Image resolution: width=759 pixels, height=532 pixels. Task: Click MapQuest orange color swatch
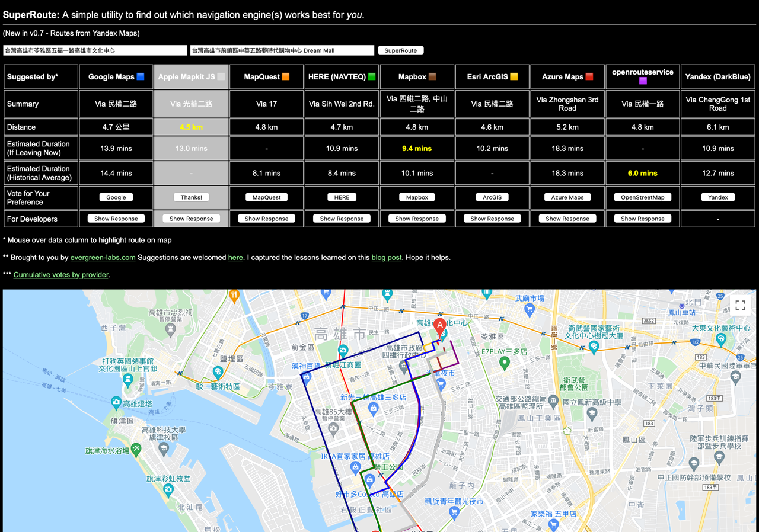(x=286, y=76)
